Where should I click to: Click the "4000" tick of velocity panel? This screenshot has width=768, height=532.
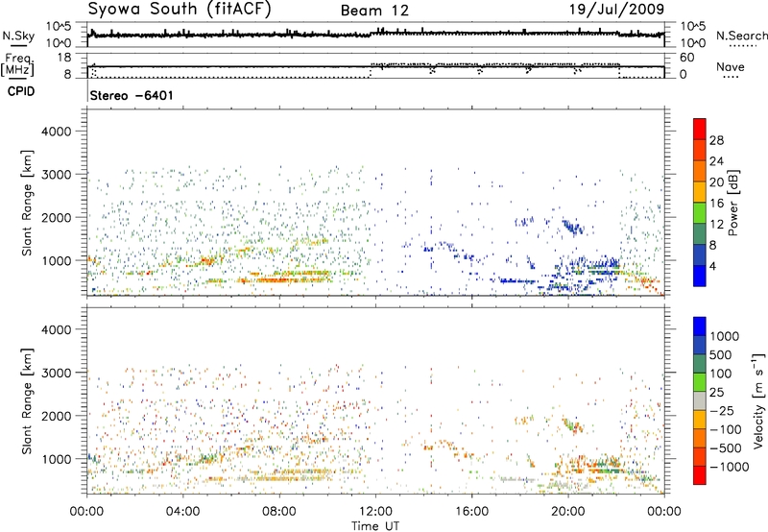[x=57, y=329]
